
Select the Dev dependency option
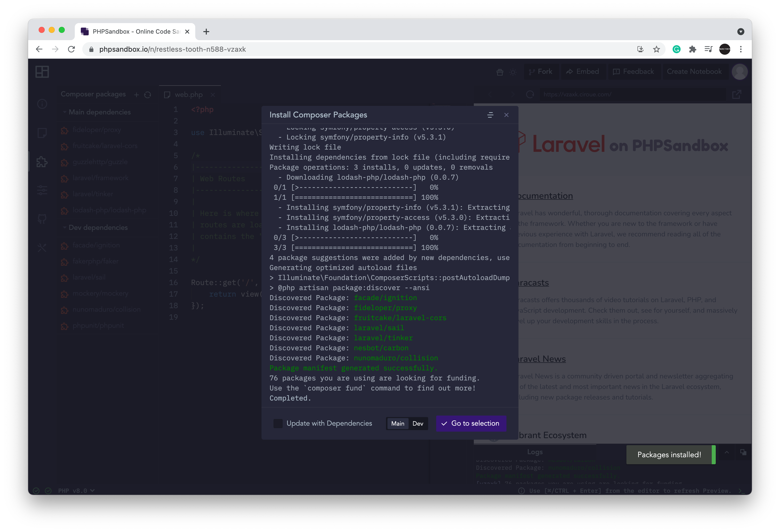(418, 424)
